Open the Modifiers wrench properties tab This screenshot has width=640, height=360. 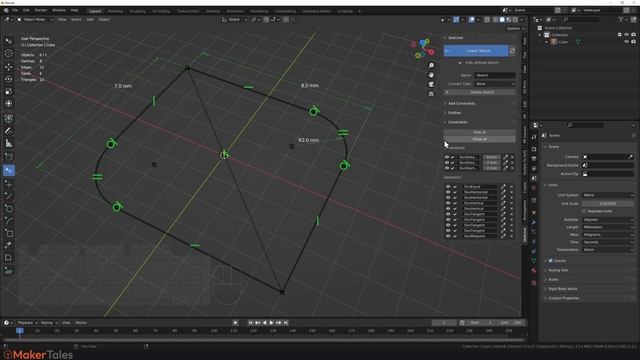click(534, 222)
